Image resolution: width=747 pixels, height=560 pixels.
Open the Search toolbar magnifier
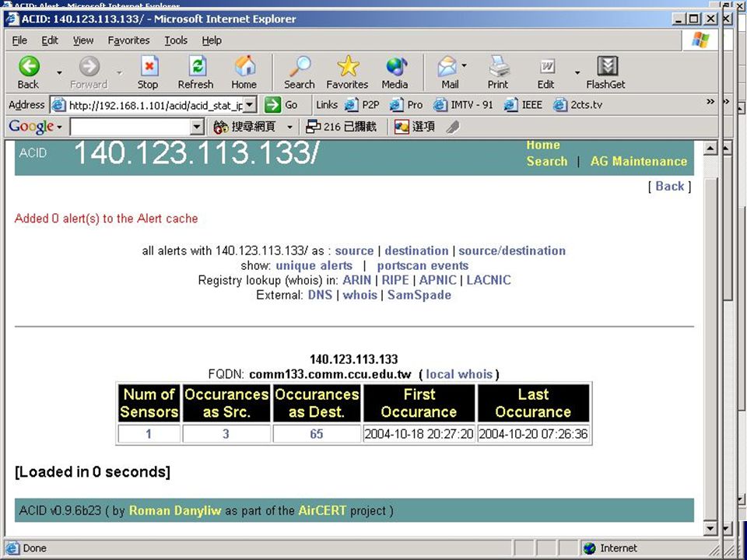[x=300, y=66]
